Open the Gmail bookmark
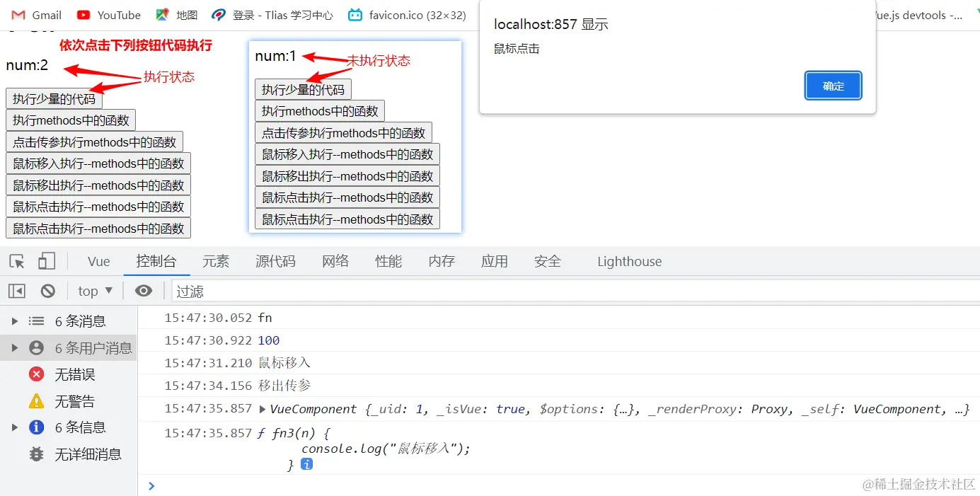 pyautogui.click(x=37, y=15)
